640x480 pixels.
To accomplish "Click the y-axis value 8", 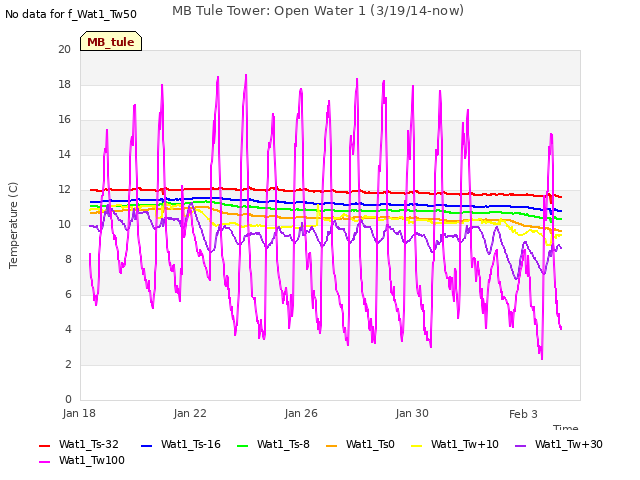I will 68,260.
